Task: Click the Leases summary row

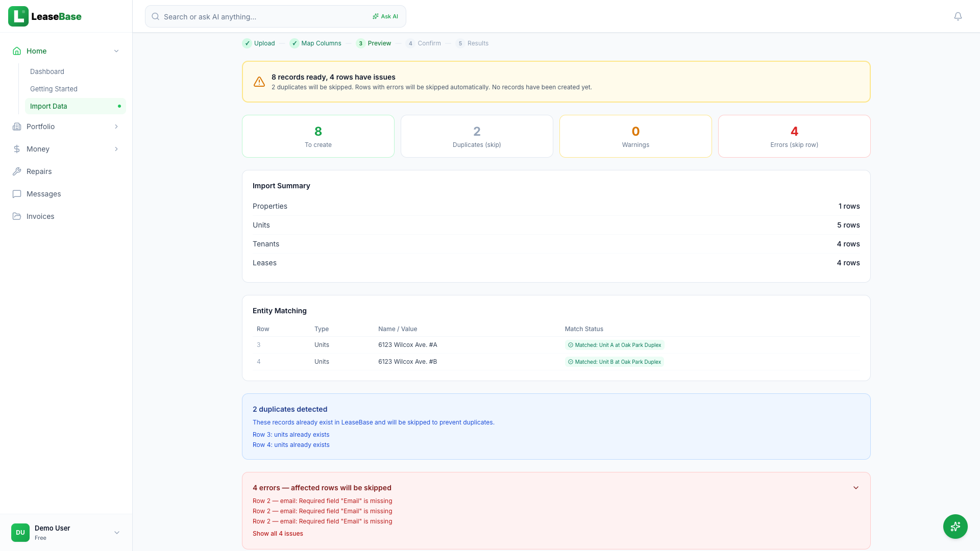Action: 556,263
